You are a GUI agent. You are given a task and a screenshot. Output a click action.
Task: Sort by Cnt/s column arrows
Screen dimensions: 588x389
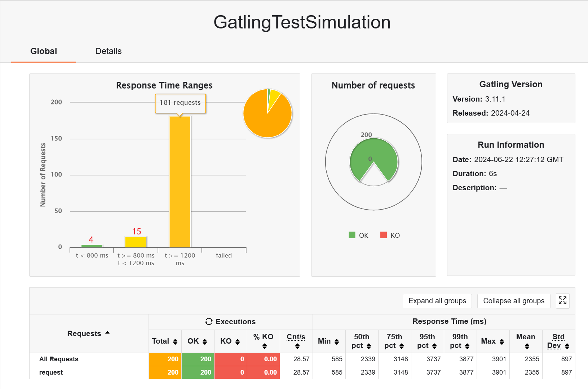point(297,346)
